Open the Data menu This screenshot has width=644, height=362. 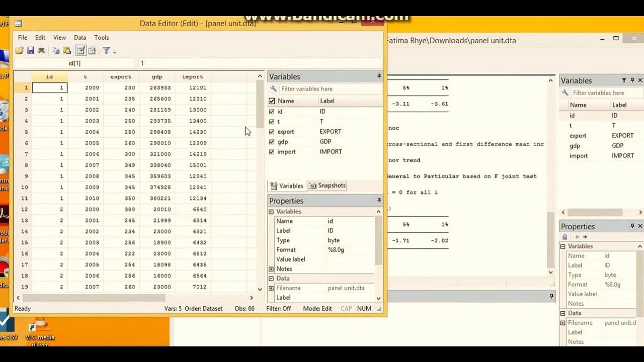click(x=80, y=38)
